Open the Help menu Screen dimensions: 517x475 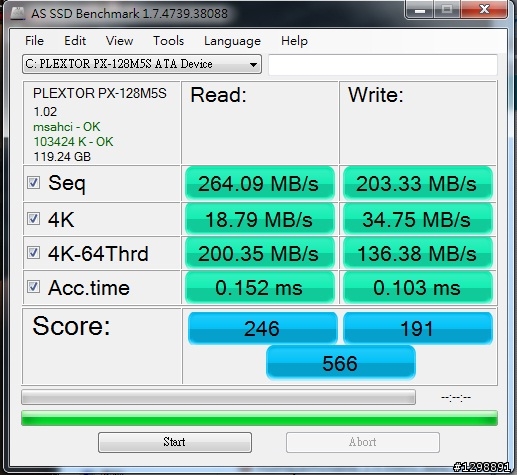tap(294, 41)
